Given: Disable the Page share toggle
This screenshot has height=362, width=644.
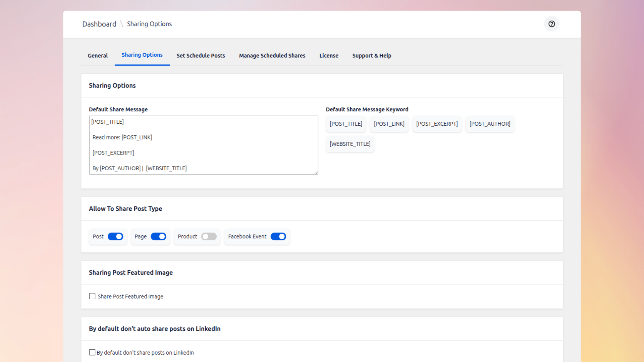Looking at the screenshot, I should pyautogui.click(x=158, y=237).
